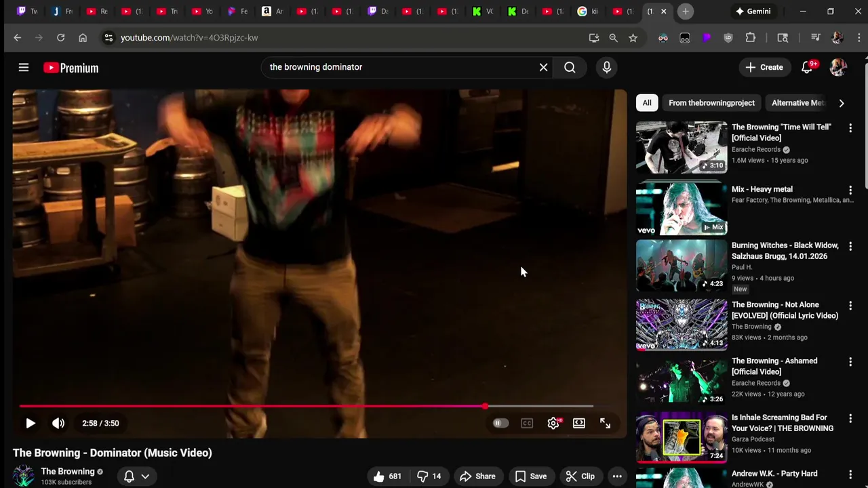The height and width of the screenshot is (488, 868).
Task: Dislike the Dominator video
Action: 429,476
